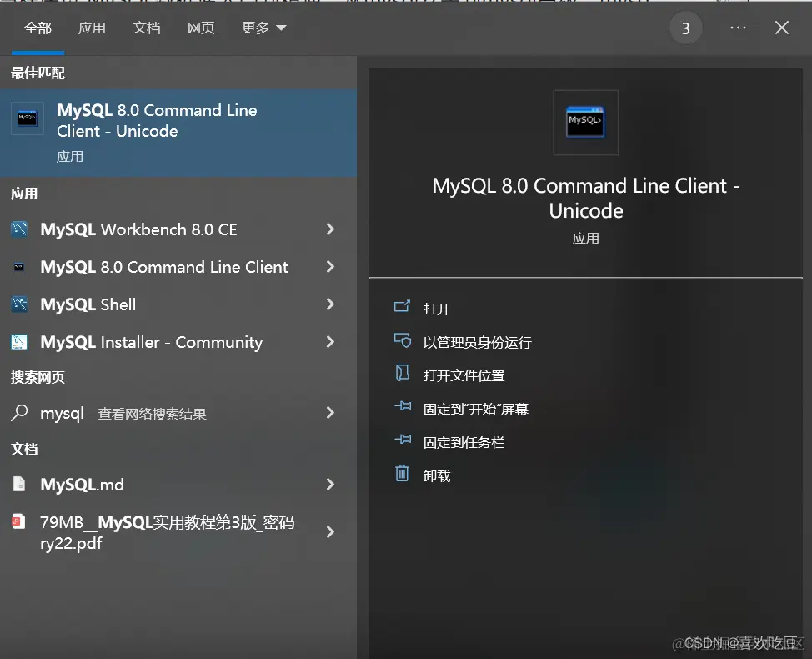812x659 pixels.
Task: Choose 固定到"开始"屏幕
Action: (475, 409)
